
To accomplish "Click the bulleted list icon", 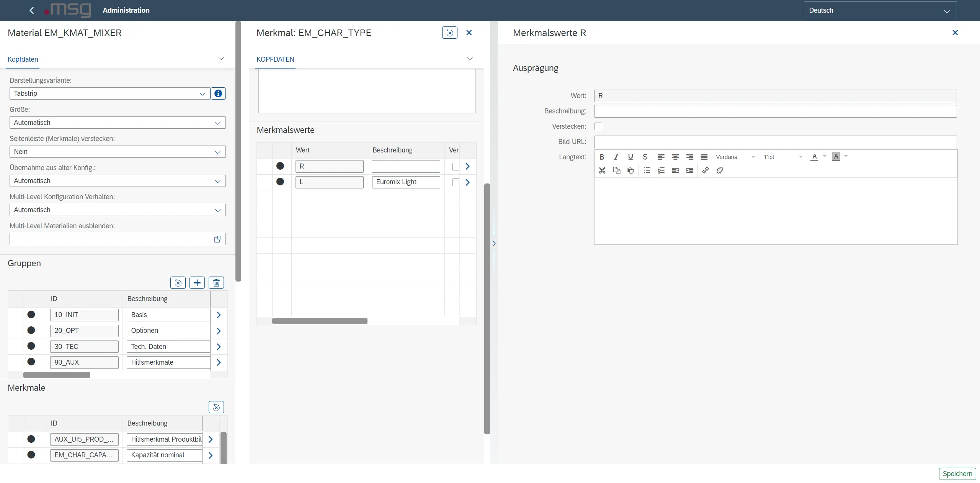I will point(647,170).
